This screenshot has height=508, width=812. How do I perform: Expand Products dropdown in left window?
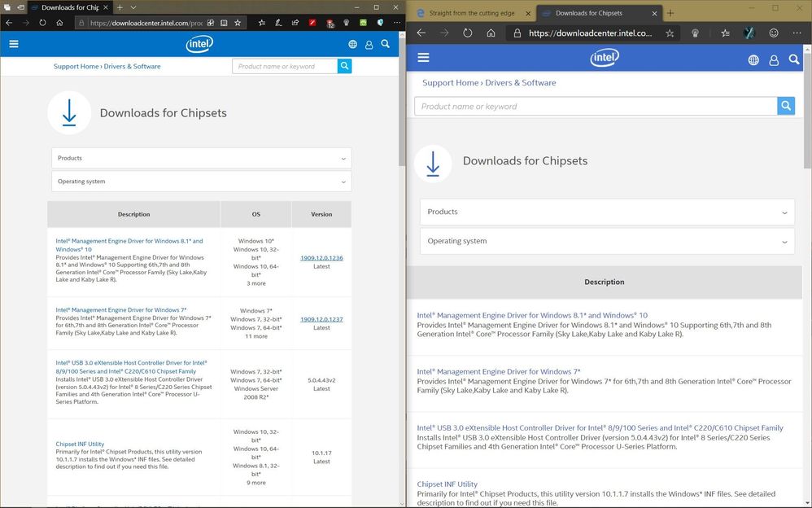click(202, 158)
